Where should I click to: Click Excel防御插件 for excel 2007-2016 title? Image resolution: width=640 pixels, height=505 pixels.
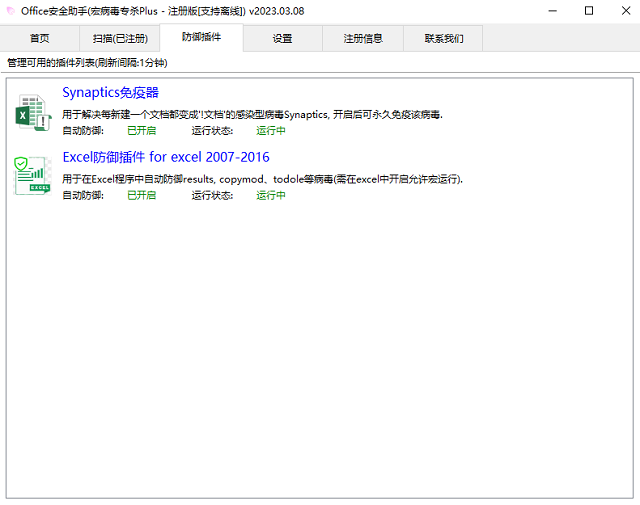click(x=165, y=157)
